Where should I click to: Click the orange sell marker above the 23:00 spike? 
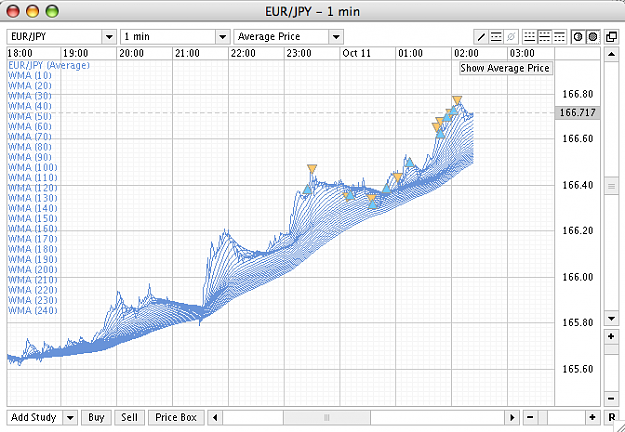coord(312,169)
